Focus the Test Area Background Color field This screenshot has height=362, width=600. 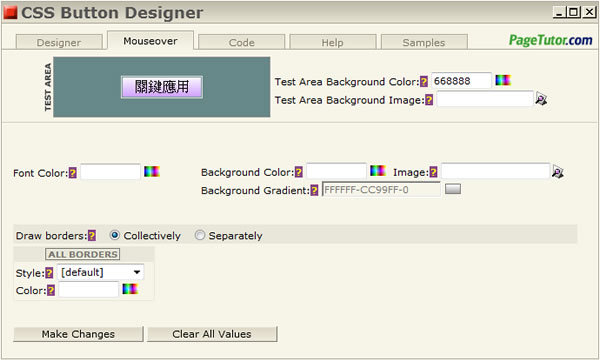[x=461, y=81]
